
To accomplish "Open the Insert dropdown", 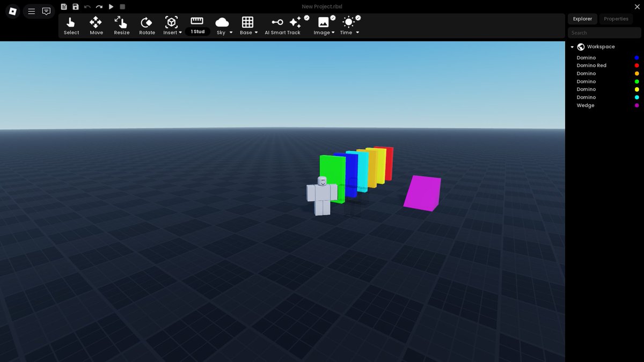I will click(172, 26).
